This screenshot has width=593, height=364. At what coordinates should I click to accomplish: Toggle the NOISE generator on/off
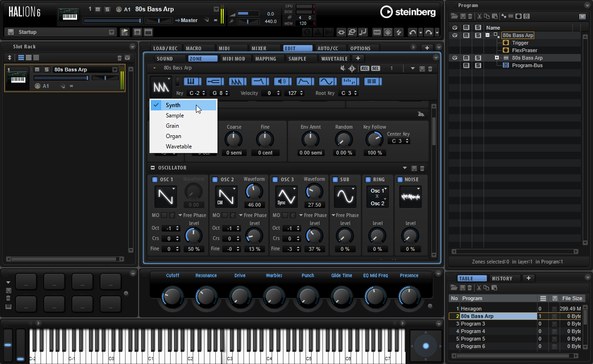pyautogui.click(x=400, y=179)
